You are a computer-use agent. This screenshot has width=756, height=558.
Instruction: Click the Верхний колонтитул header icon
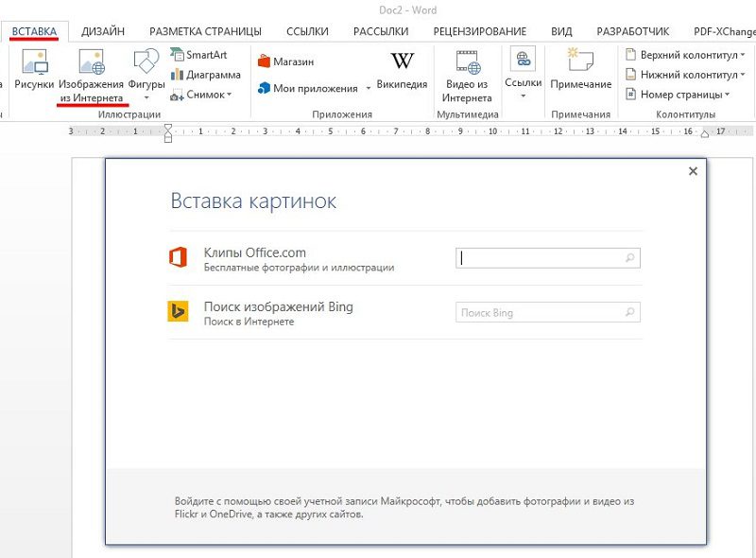tap(630, 55)
